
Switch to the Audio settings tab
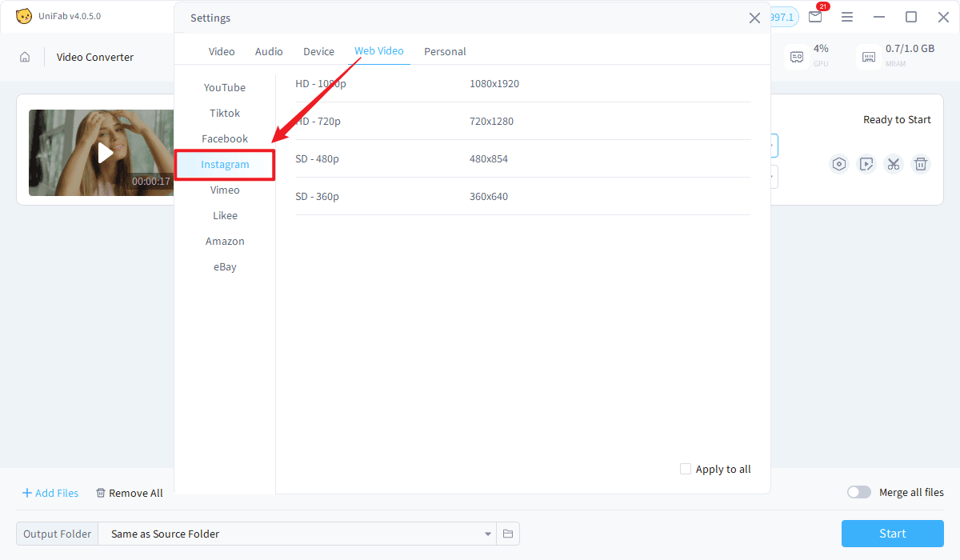coord(269,51)
